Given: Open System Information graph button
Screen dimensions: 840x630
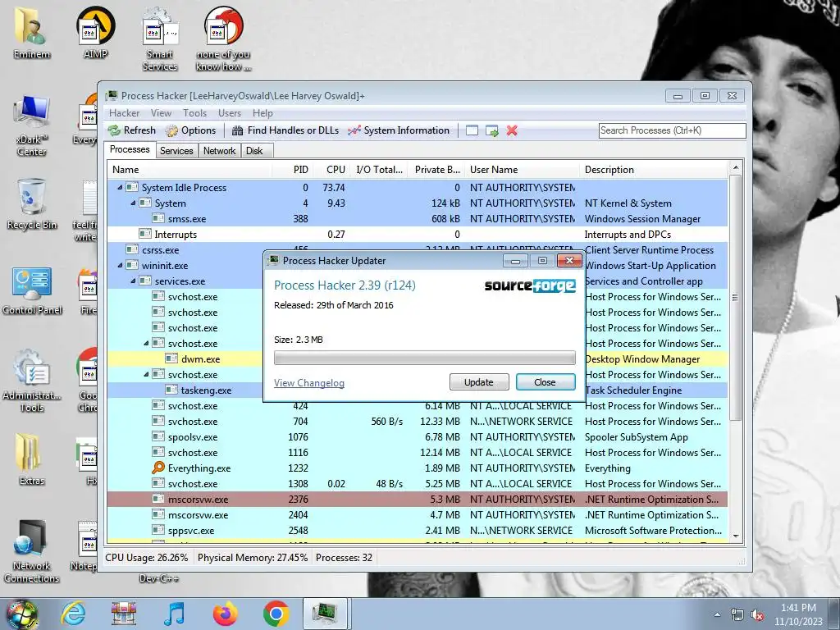Looking at the screenshot, I should (399, 130).
